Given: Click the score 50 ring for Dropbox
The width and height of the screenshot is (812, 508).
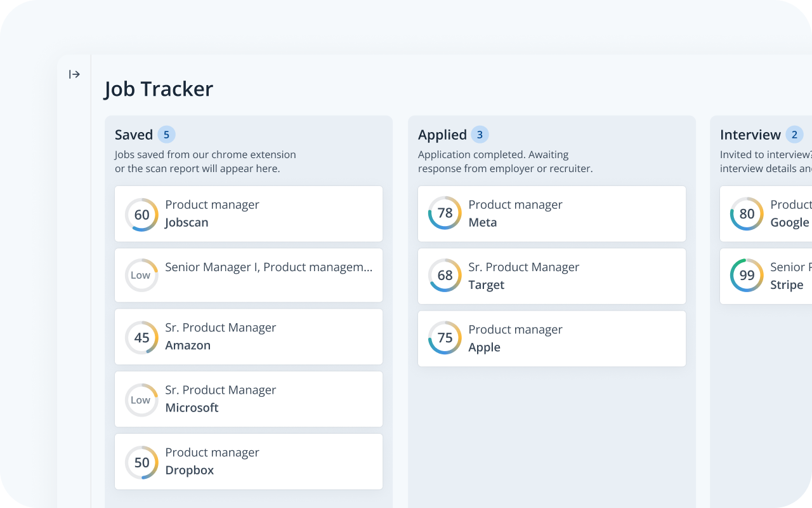Looking at the screenshot, I should tap(141, 462).
